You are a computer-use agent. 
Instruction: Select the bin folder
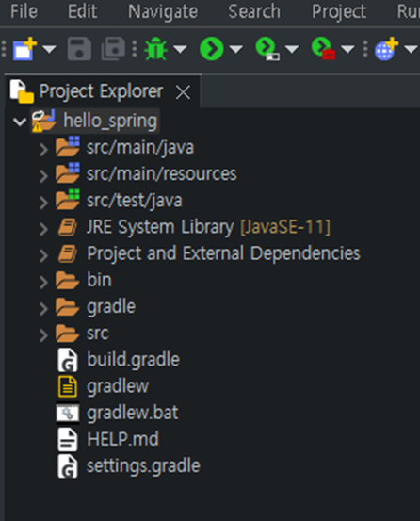(x=99, y=280)
